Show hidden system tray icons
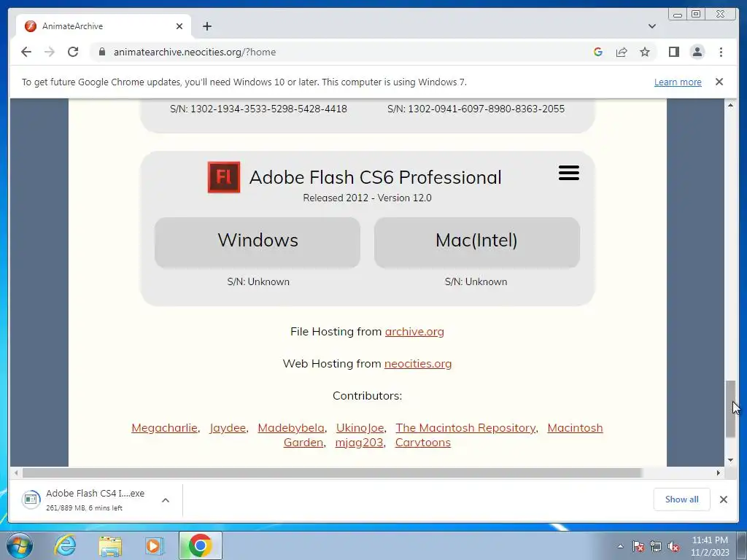 point(620,546)
